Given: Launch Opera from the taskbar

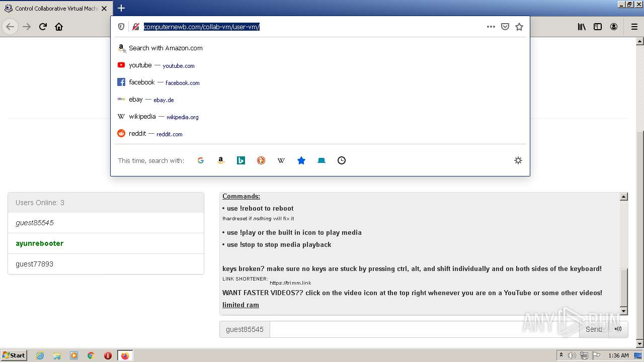Looking at the screenshot, I should click(x=108, y=355).
